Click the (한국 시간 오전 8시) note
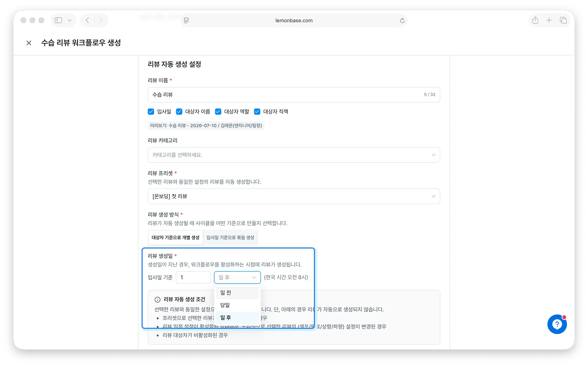 tap(286, 277)
